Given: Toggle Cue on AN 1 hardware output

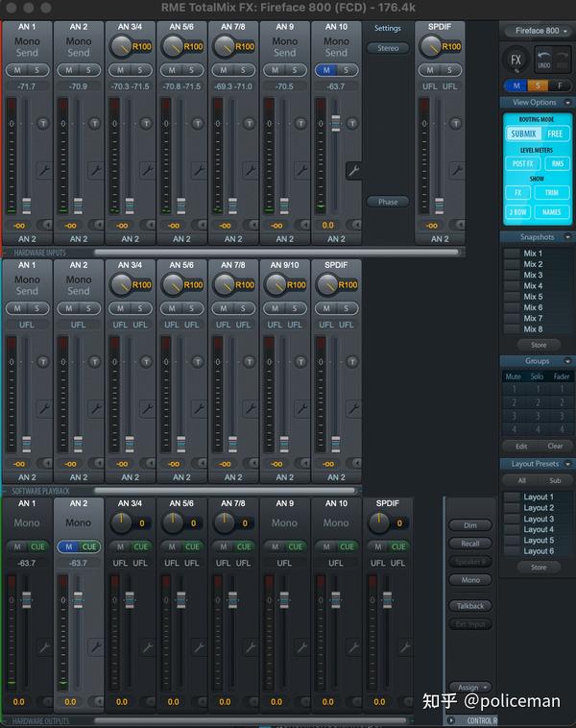Looking at the screenshot, I should point(37,546).
